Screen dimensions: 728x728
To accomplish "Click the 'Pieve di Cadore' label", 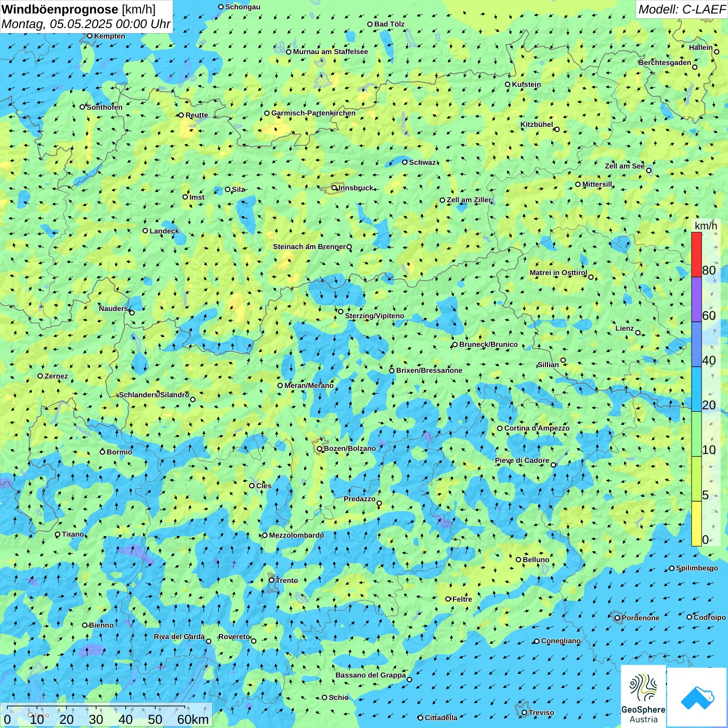I will (522, 460).
